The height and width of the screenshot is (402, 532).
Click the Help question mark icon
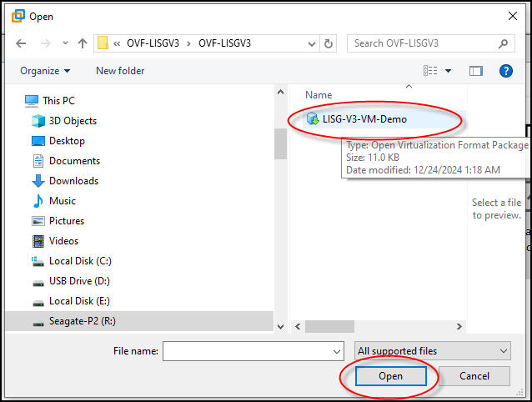pyautogui.click(x=505, y=71)
